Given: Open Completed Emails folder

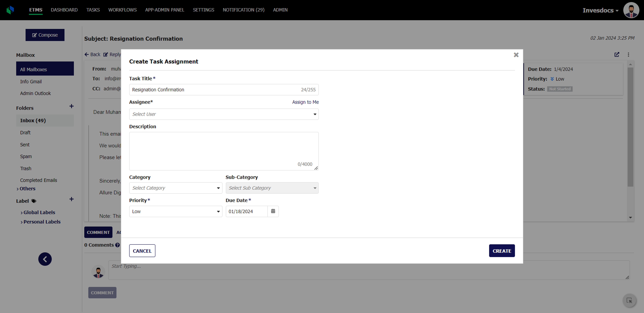Looking at the screenshot, I should point(39,180).
